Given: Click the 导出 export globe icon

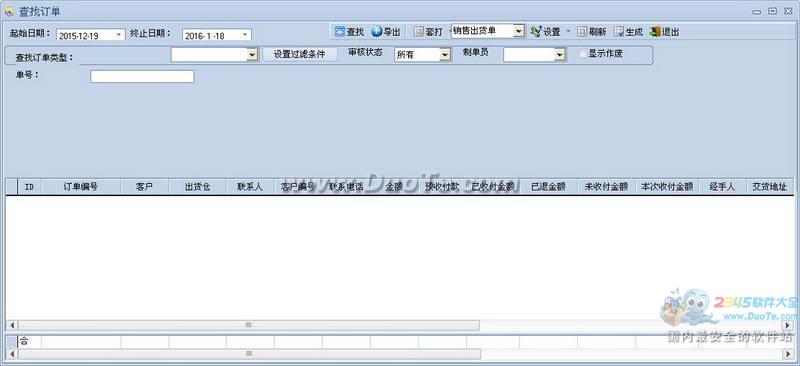Looking at the screenshot, I should click(x=377, y=32).
